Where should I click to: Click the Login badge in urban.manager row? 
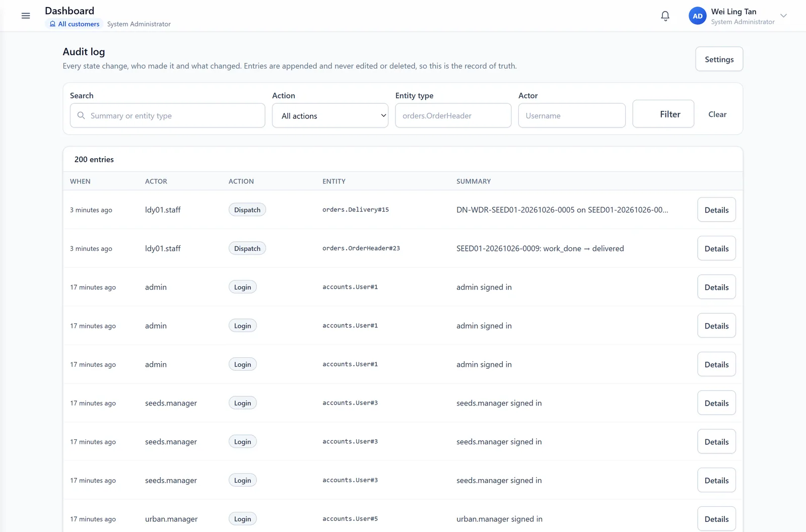242,519
